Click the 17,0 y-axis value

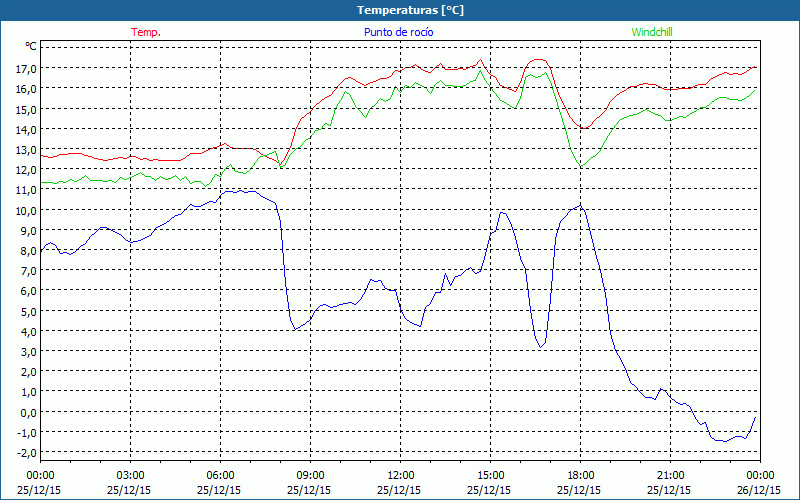[28, 68]
